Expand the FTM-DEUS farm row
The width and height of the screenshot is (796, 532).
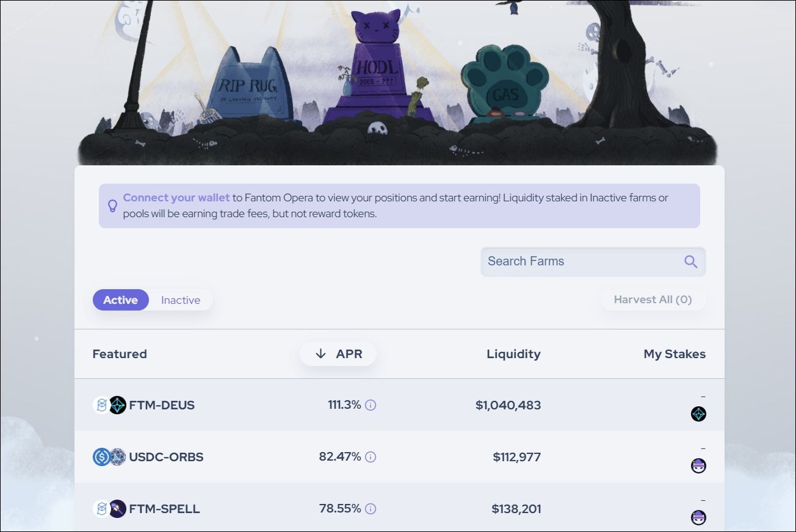399,405
